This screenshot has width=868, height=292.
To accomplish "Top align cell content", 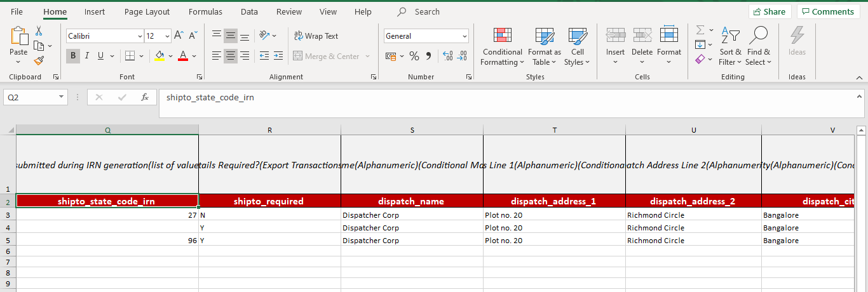I will tap(217, 36).
